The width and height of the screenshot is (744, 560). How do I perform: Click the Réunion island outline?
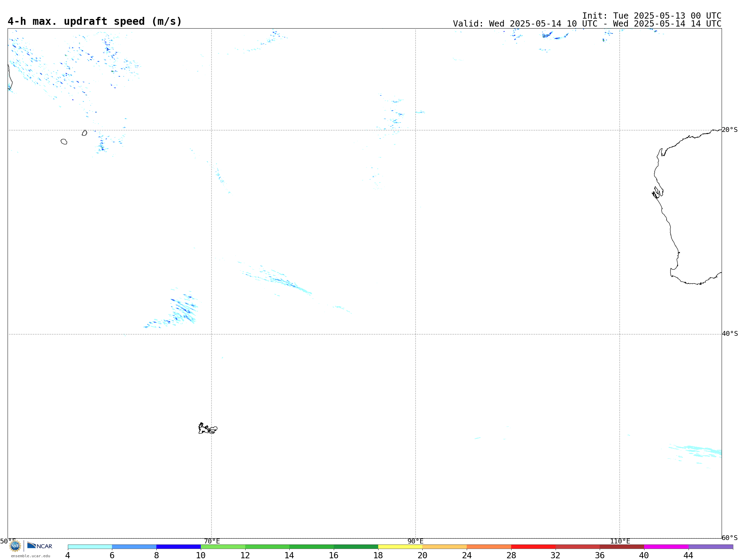(x=64, y=142)
